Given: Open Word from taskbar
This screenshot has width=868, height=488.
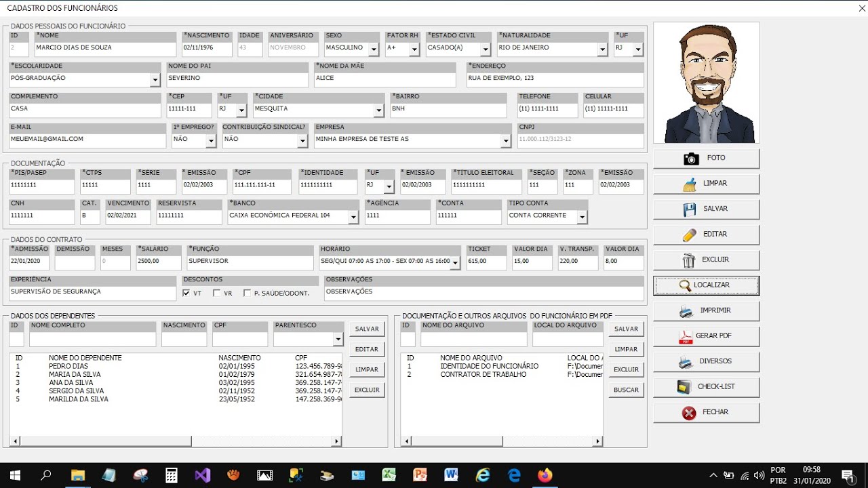Looking at the screenshot, I should tap(452, 475).
